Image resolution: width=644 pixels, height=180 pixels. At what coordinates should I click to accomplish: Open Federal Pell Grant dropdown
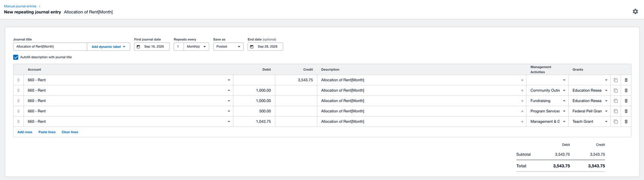pyautogui.click(x=590, y=111)
